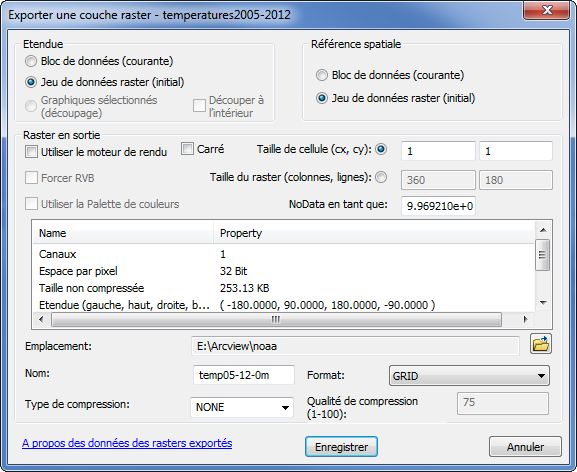Click the left arrow of the horizontal scrollbar
577x472 pixels.
(x=41, y=319)
